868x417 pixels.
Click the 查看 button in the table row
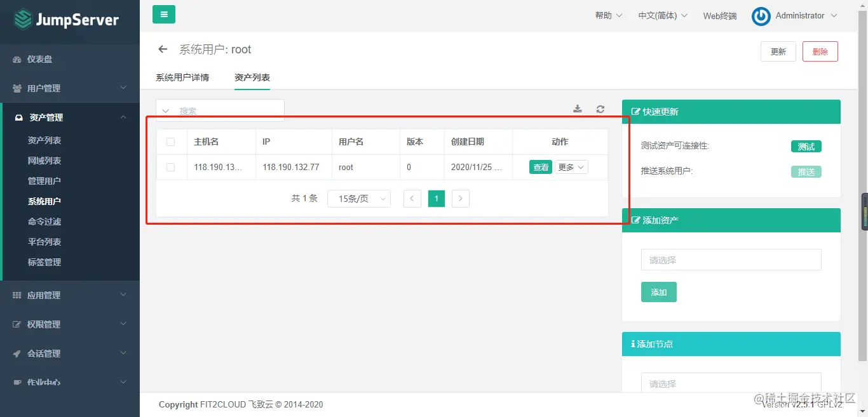pos(540,167)
